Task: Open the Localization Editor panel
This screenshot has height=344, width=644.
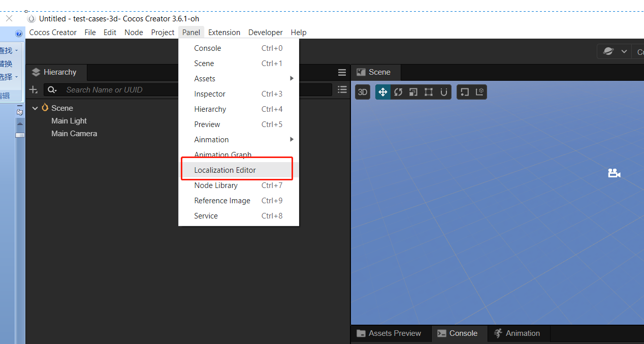Action: click(x=239, y=170)
